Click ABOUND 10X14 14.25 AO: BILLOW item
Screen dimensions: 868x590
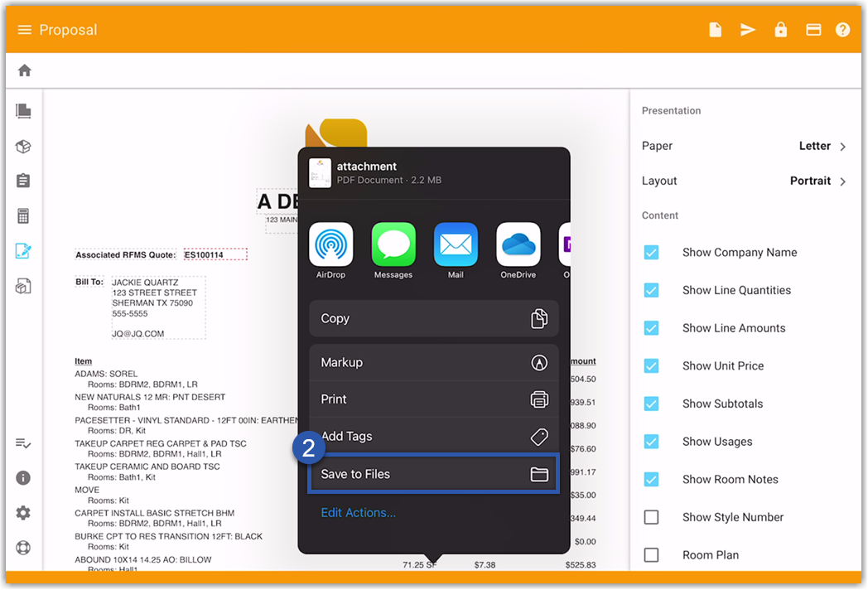[143, 559]
